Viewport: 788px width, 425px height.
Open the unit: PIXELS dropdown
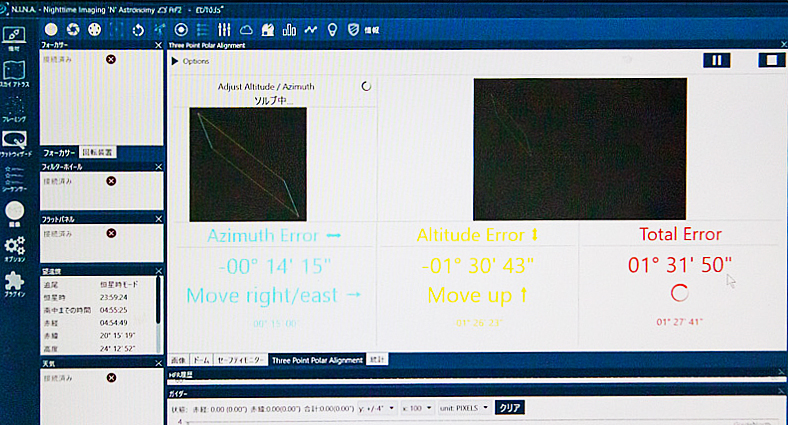(464, 408)
